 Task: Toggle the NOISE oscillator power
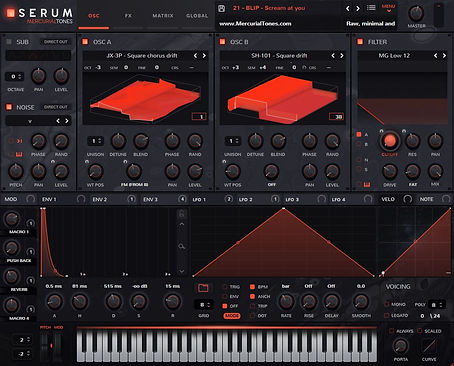pyautogui.click(x=9, y=107)
